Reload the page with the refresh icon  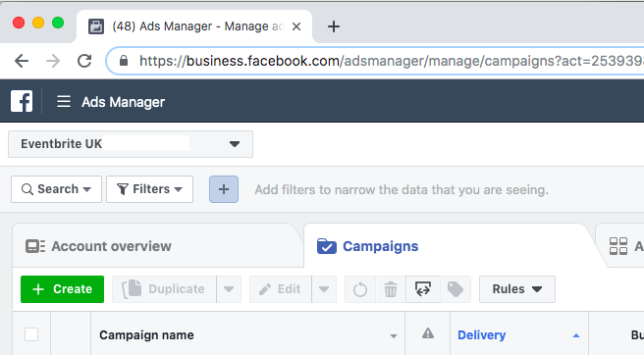pos(84,61)
